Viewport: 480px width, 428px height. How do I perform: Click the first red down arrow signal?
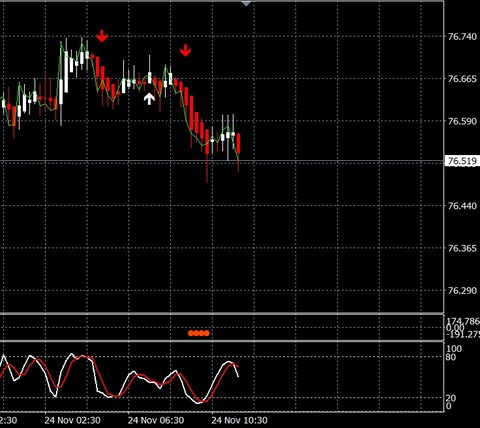click(x=102, y=36)
